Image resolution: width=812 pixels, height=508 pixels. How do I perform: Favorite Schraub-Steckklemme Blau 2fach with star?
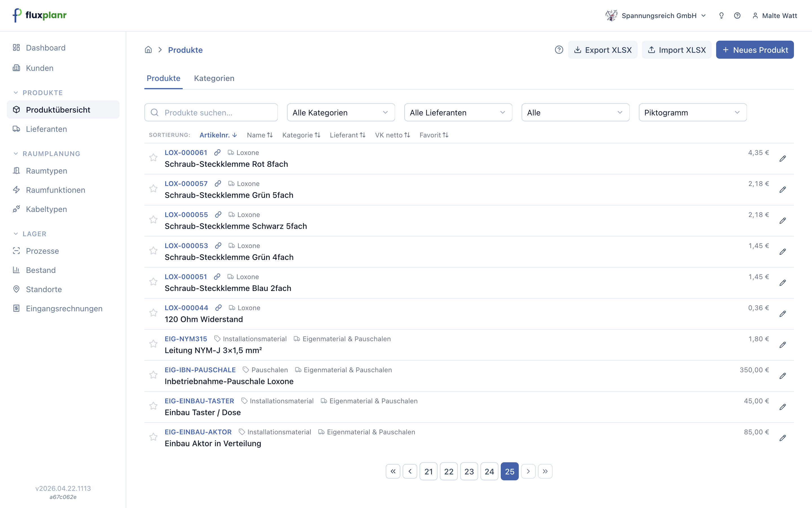153,282
